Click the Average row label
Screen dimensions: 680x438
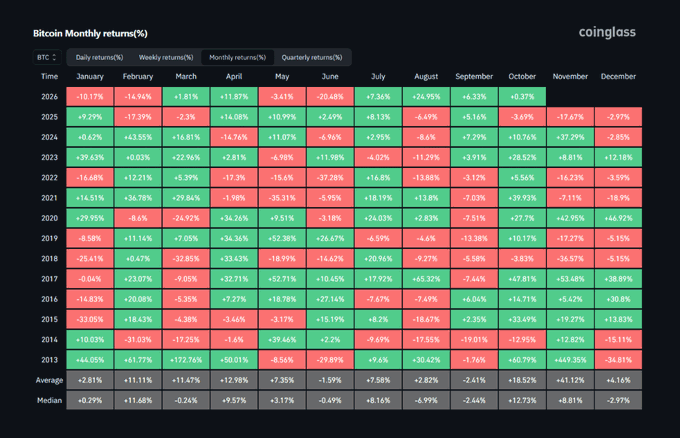click(49, 380)
